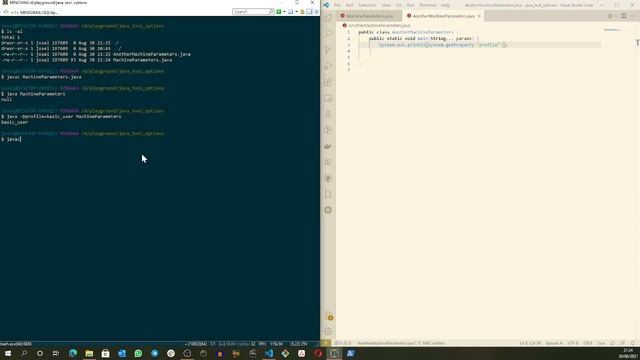Close the AnotherMachineParameters.java editor tab
The height and width of the screenshot is (360, 640).
pos(479,16)
